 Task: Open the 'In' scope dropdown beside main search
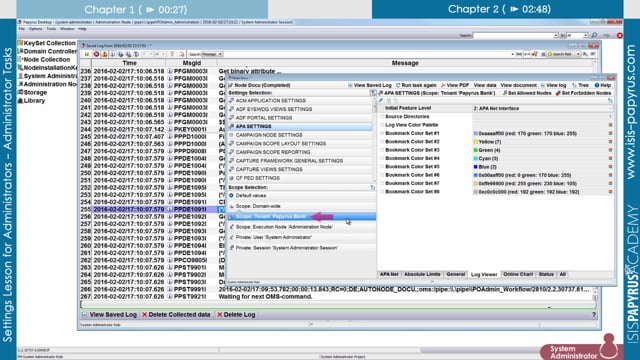[585, 36]
